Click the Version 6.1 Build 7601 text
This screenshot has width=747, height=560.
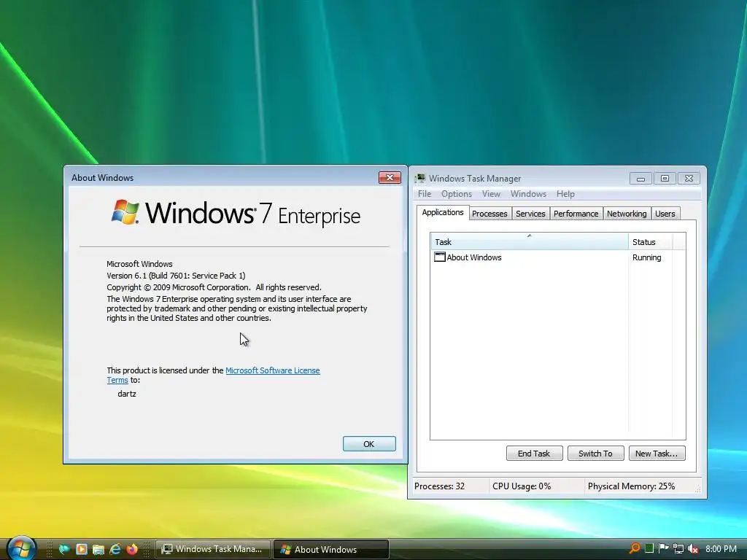point(176,276)
